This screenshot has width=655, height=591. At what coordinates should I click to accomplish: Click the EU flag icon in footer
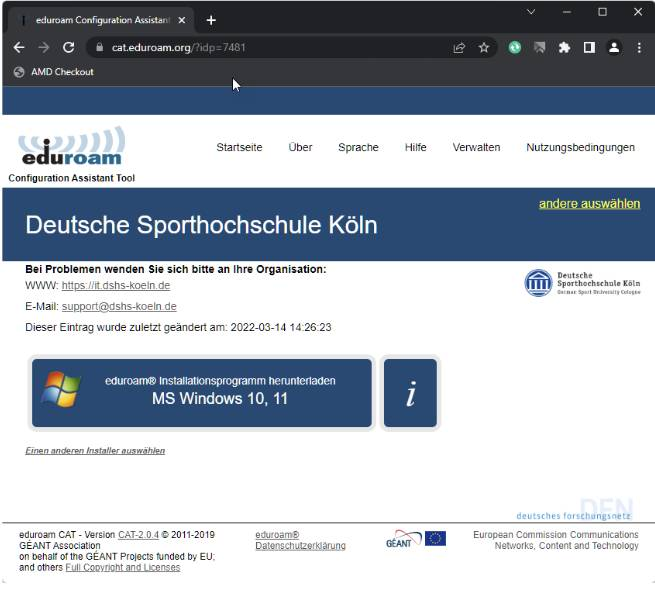point(435,538)
